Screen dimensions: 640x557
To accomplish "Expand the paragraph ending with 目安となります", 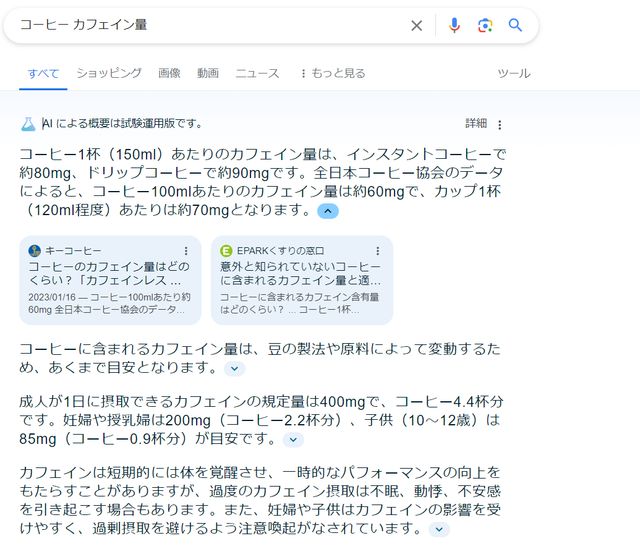I will click(235, 368).
